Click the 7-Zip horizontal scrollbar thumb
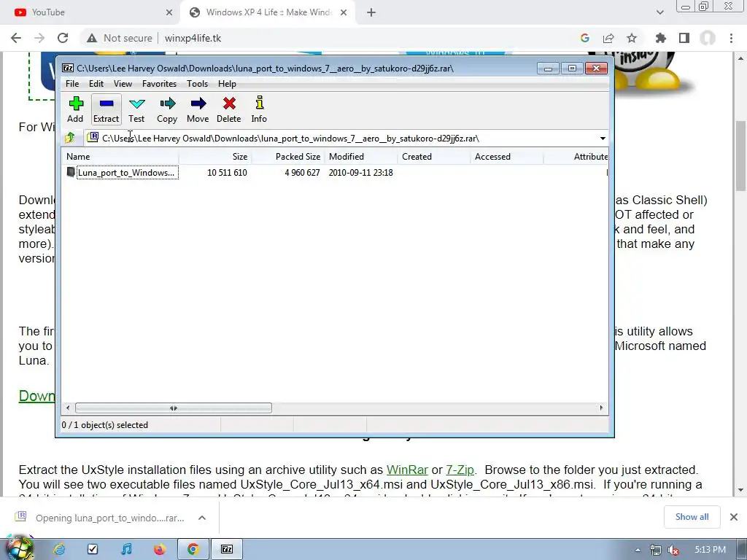This screenshot has width=747, height=560. click(x=174, y=408)
